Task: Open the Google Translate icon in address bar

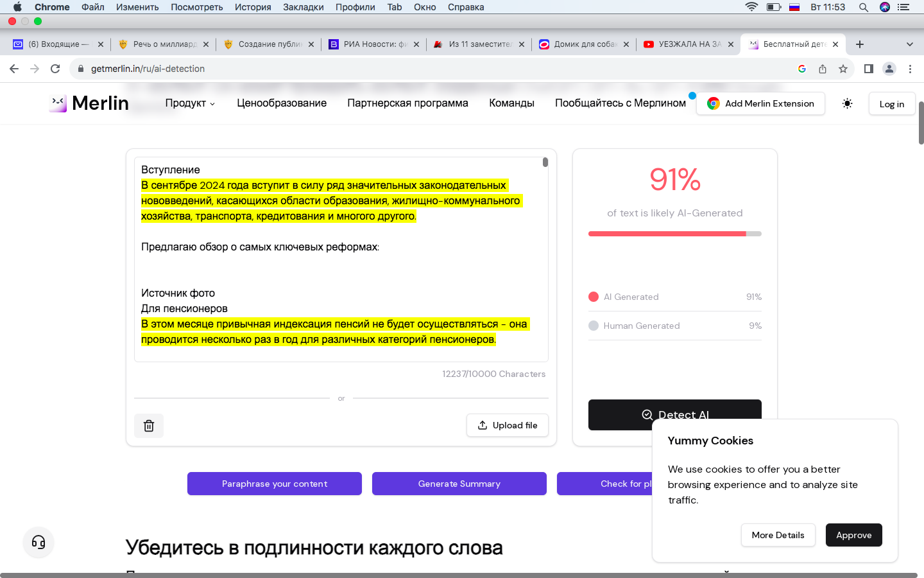Action: coord(802,69)
